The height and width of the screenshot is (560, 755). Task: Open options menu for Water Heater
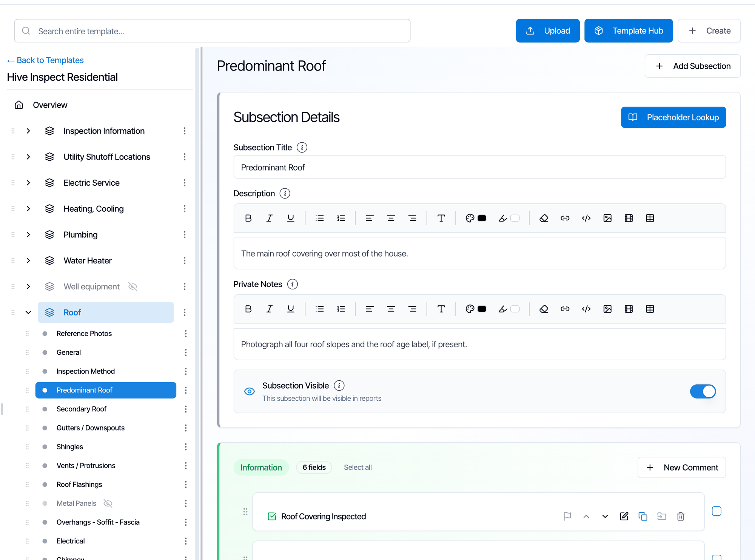(x=185, y=261)
